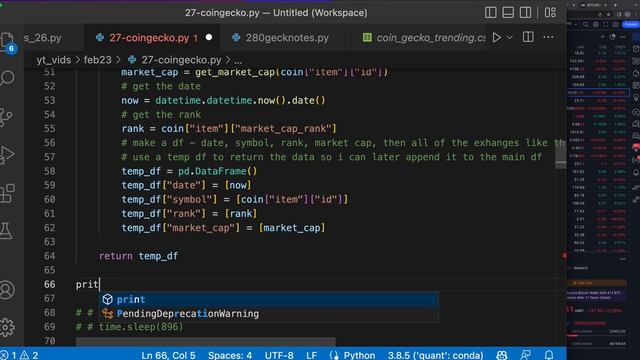Viewport: 640px width, 360px height.
Task: Open errors and warnings count in status bar
Action: [x=20, y=355]
